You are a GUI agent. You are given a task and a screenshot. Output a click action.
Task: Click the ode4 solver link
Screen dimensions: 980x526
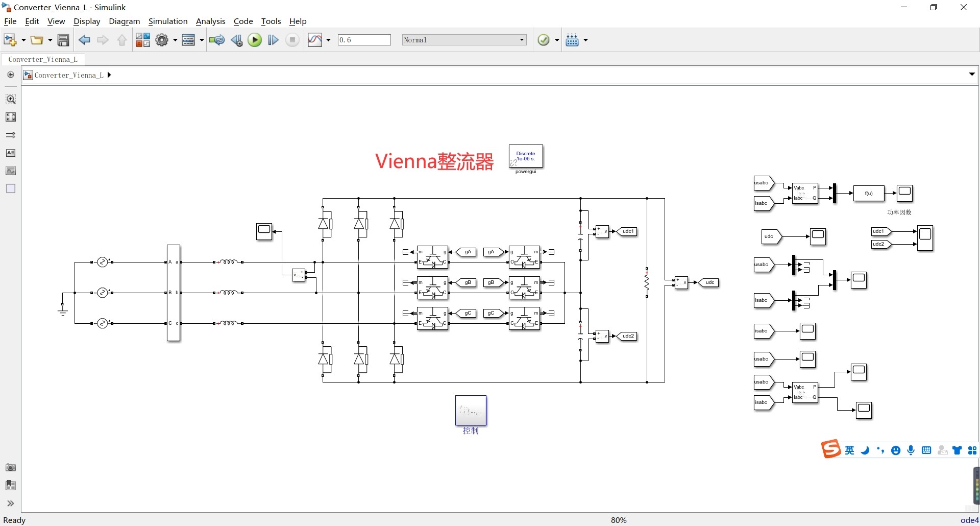click(x=969, y=520)
